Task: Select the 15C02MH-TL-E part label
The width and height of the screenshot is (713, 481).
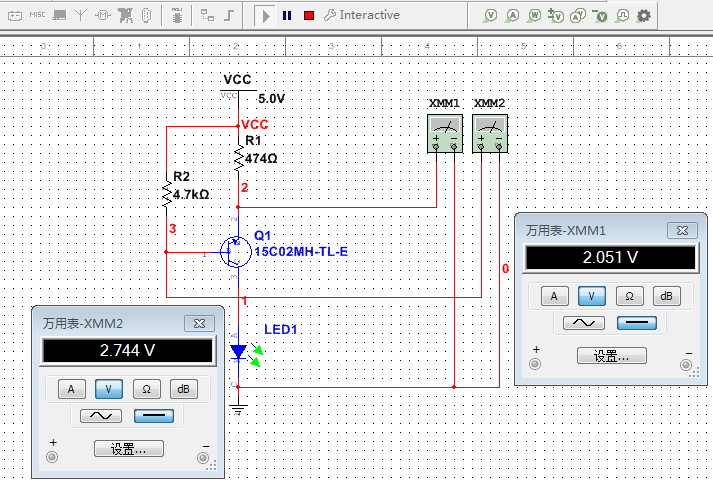Action: coord(301,251)
